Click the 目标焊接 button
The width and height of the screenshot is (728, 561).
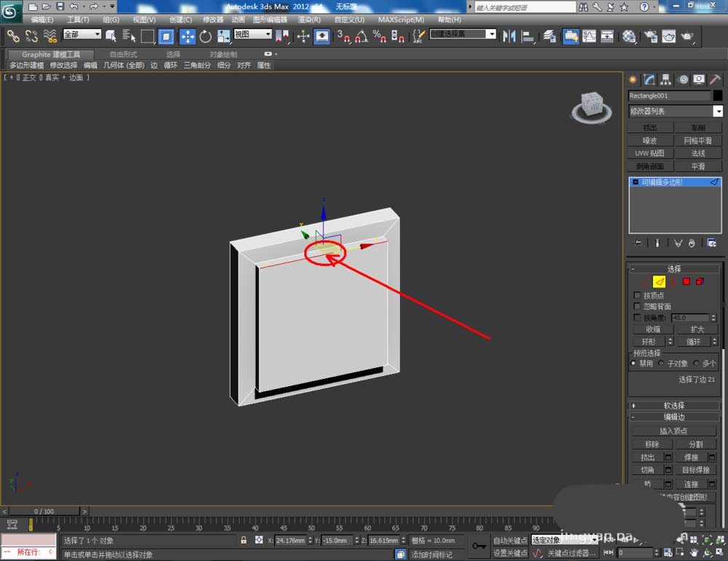point(695,470)
